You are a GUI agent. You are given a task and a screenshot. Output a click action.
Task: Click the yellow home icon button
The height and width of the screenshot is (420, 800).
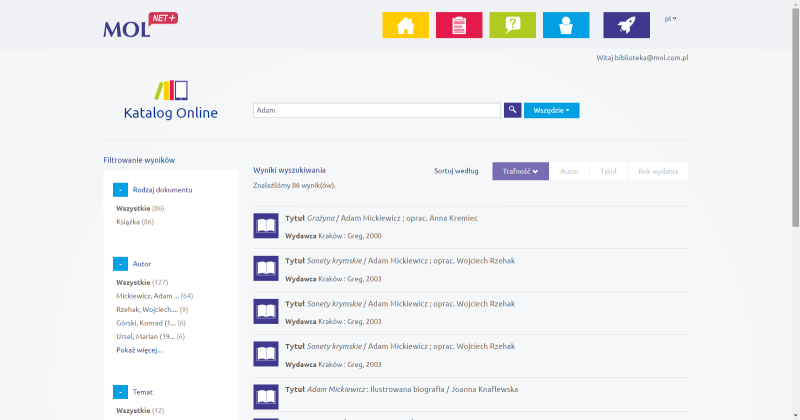coord(406,25)
